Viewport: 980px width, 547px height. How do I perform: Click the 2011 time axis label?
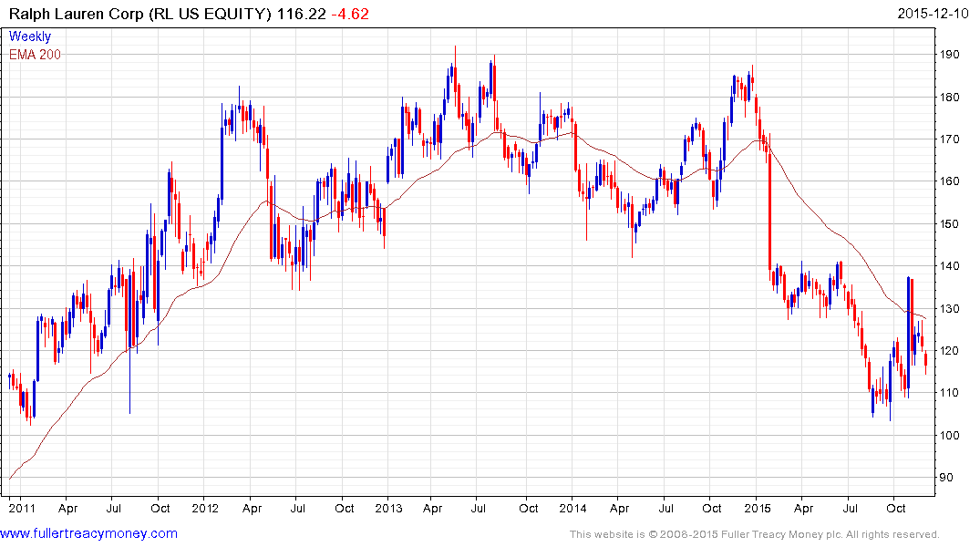click(22, 508)
